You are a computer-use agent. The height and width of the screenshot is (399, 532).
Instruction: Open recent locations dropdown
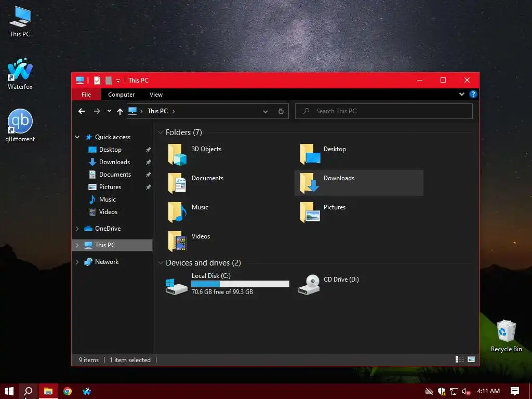pos(109,111)
